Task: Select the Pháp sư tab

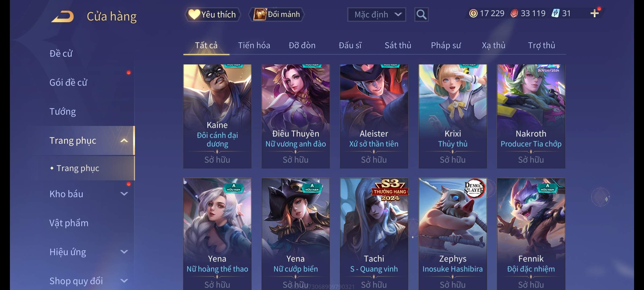Action: pyautogui.click(x=446, y=45)
